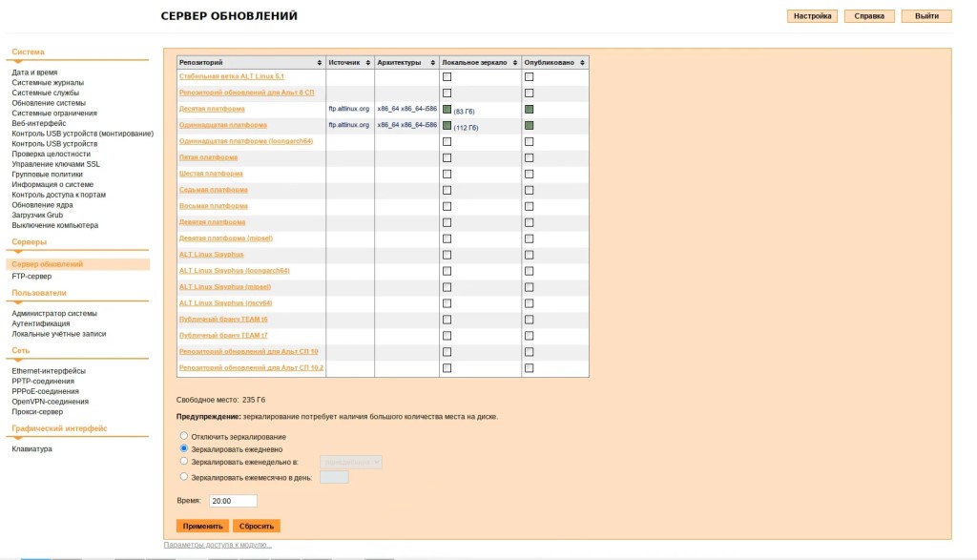Open the Девятая платформа repository link

(x=213, y=221)
